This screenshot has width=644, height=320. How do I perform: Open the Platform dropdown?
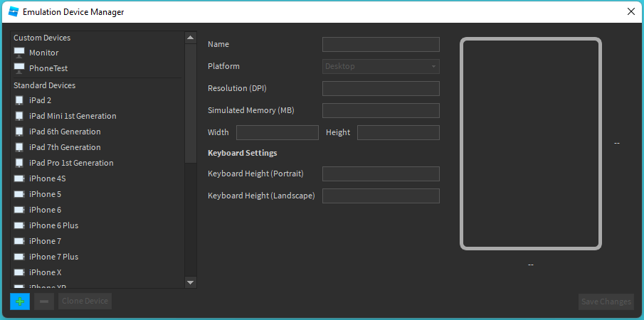tap(381, 67)
